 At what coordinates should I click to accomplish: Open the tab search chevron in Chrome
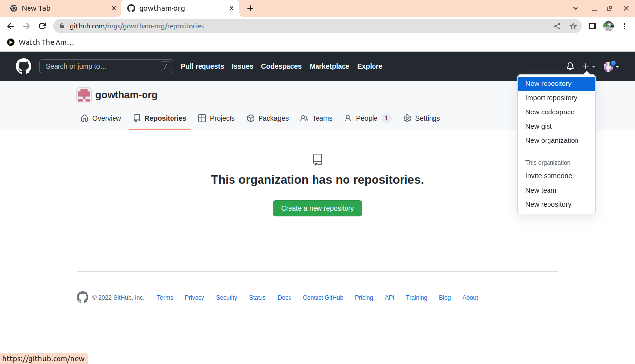576,8
